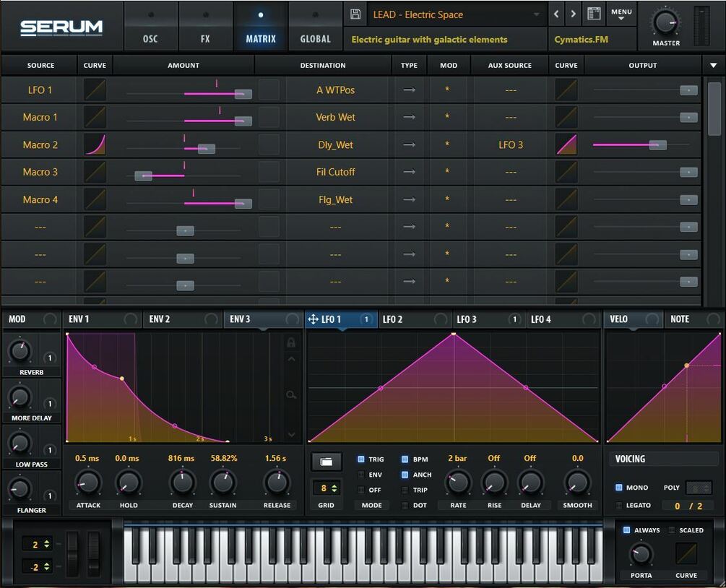Click the Low Pass macro knob
The height and width of the screenshot is (588, 726).
tap(20, 444)
